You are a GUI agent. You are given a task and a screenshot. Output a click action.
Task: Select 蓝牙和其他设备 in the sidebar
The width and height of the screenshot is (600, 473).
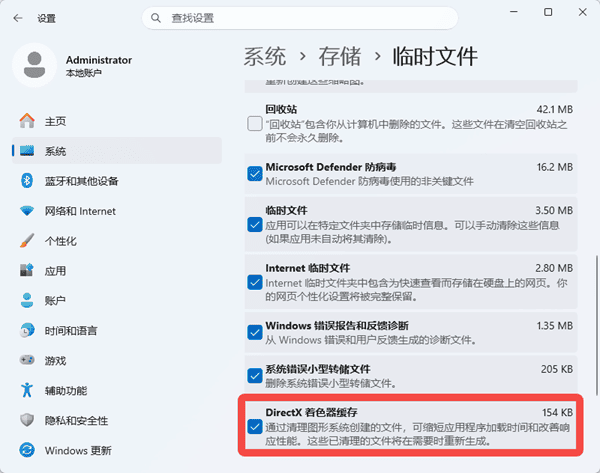coord(117,181)
